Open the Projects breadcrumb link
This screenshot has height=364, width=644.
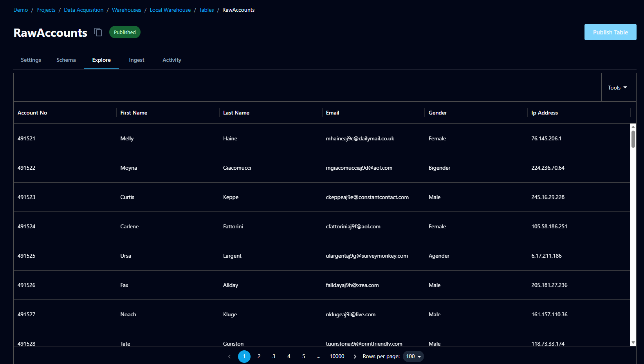click(46, 10)
